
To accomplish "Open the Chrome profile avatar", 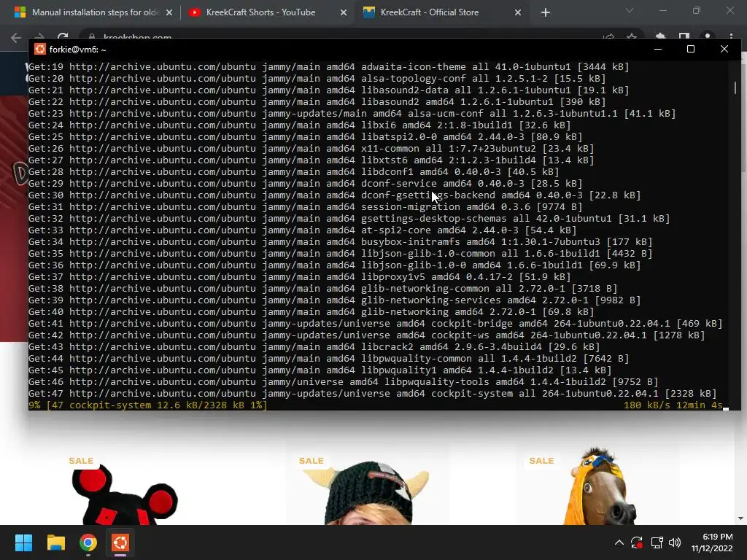I will (708, 36).
